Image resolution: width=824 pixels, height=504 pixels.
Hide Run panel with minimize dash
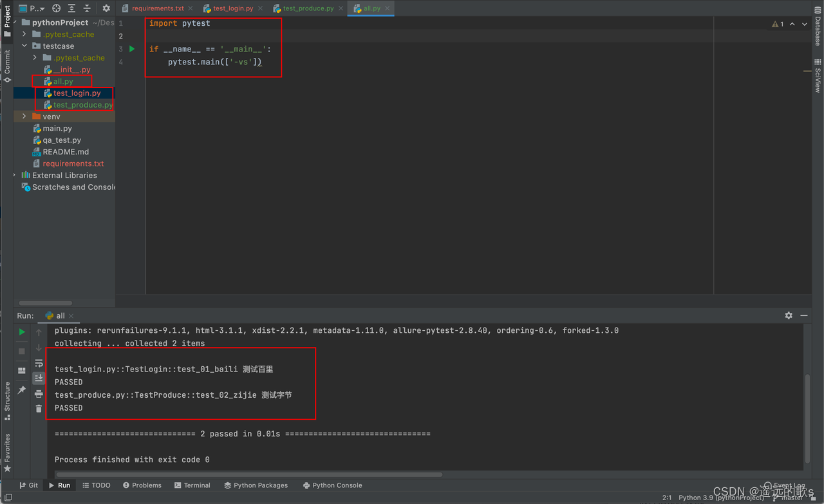pos(804,315)
